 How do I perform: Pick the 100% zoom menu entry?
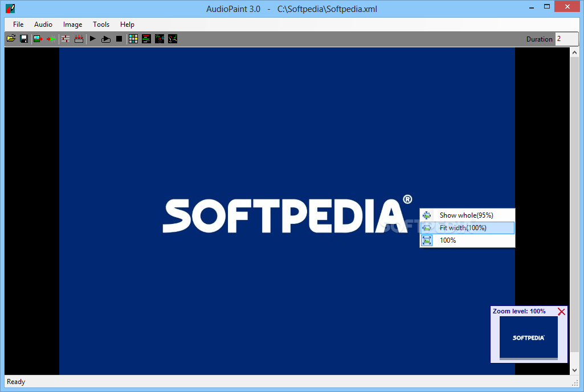point(467,240)
